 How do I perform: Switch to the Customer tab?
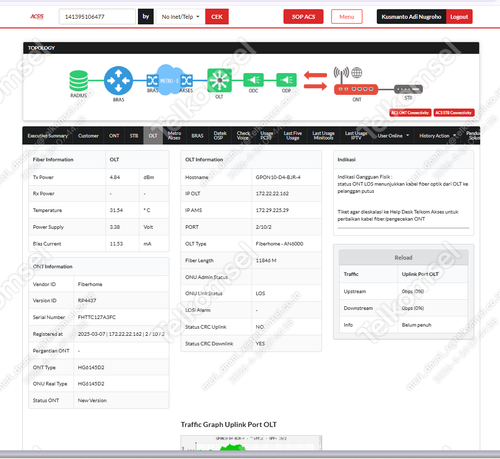point(88,136)
